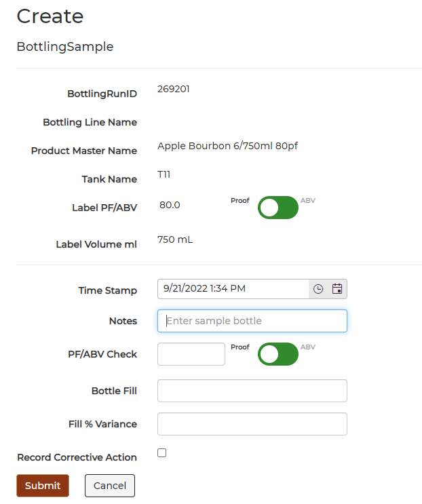The width and height of the screenshot is (422, 504).
Task: Click the tank name T11
Action: pos(164,174)
